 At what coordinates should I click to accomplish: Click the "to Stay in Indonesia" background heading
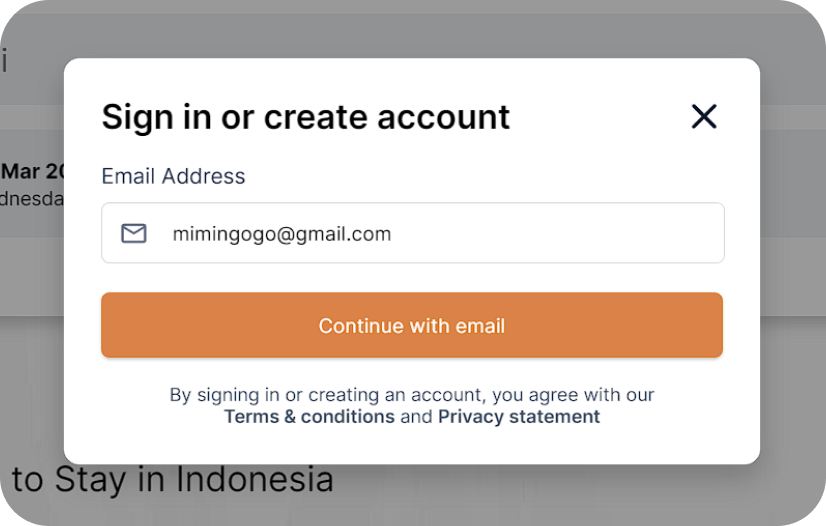click(172, 480)
